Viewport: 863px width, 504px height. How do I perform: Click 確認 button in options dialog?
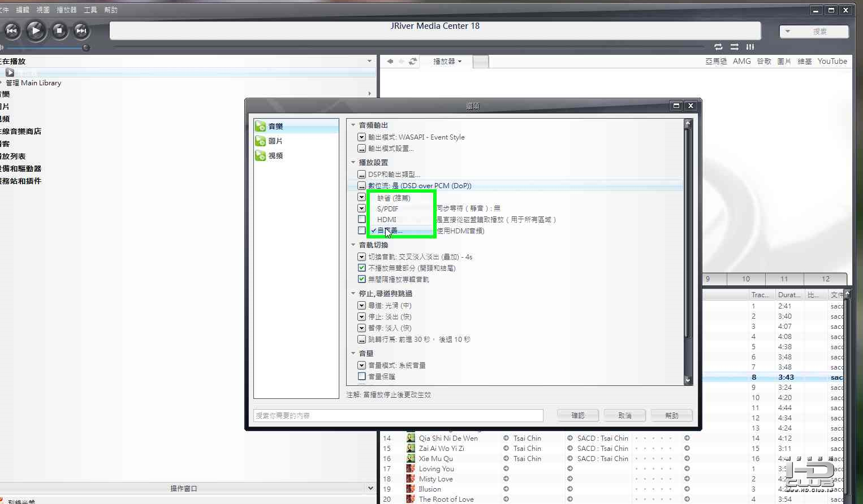578,415
